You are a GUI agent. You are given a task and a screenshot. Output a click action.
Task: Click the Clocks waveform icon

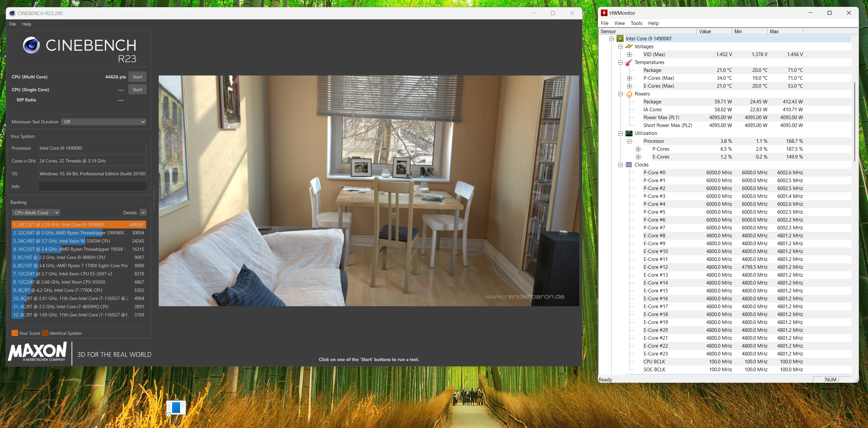point(629,165)
